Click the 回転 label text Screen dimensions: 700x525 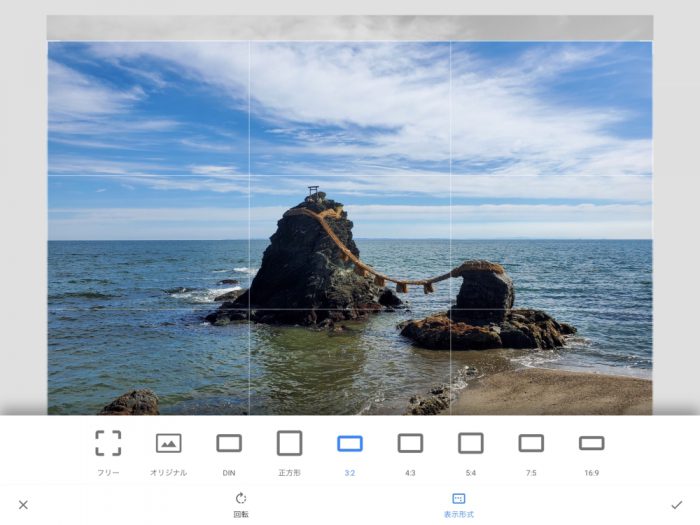pyautogui.click(x=241, y=514)
